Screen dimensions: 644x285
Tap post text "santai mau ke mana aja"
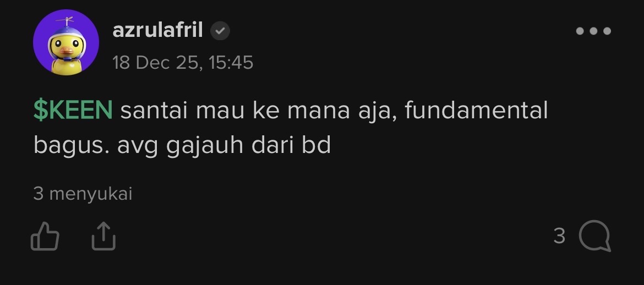[x=255, y=111]
